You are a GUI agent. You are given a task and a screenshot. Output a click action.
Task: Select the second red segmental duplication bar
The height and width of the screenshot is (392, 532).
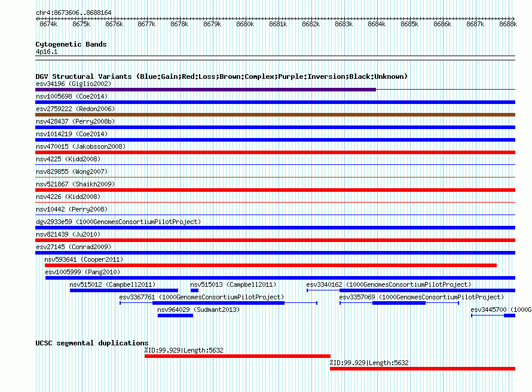click(x=423, y=369)
